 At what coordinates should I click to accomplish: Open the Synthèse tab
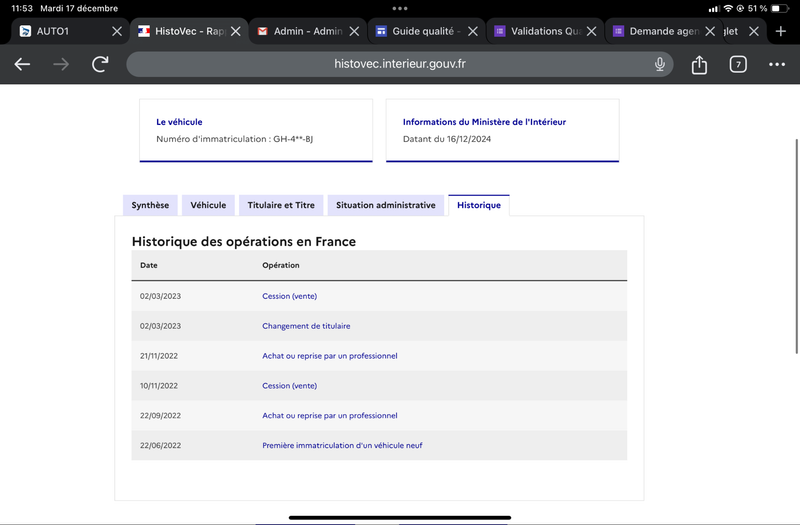point(150,205)
